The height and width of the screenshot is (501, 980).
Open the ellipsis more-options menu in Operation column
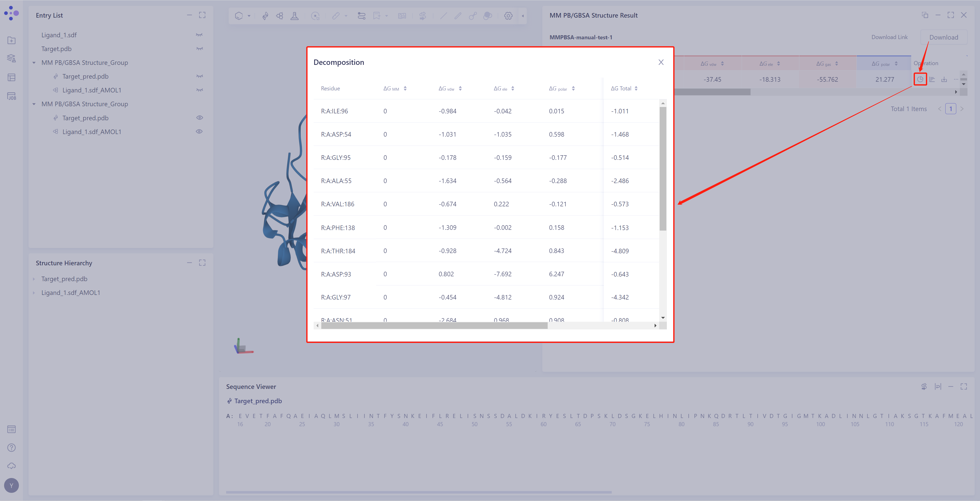[x=957, y=79]
